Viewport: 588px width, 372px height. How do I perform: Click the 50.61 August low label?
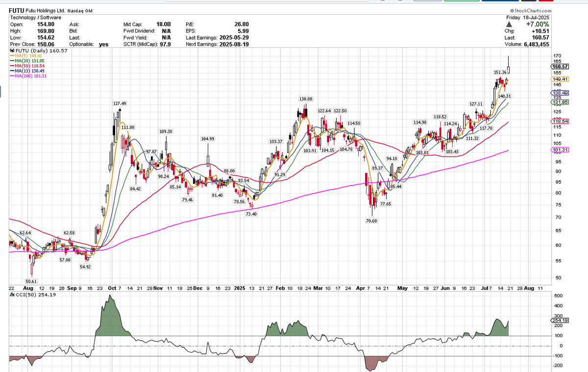click(x=30, y=281)
